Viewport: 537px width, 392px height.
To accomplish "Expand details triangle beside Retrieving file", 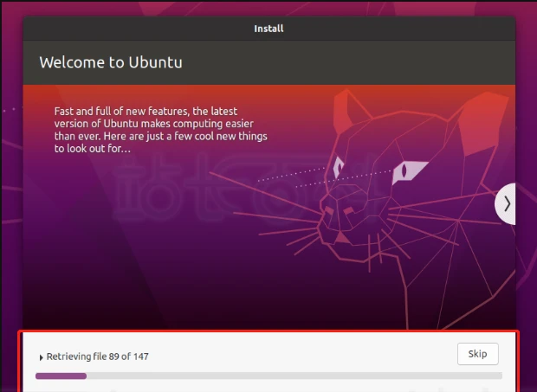I will click(x=41, y=357).
